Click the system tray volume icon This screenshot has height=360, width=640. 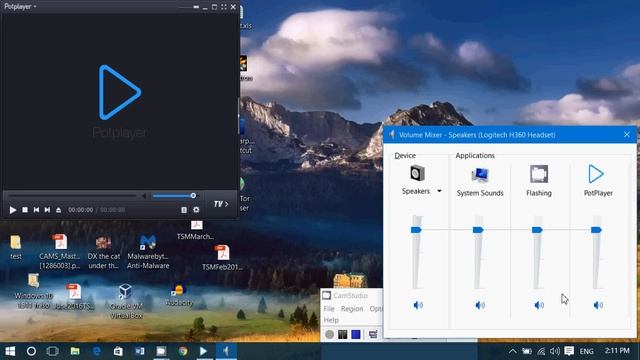(555, 351)
